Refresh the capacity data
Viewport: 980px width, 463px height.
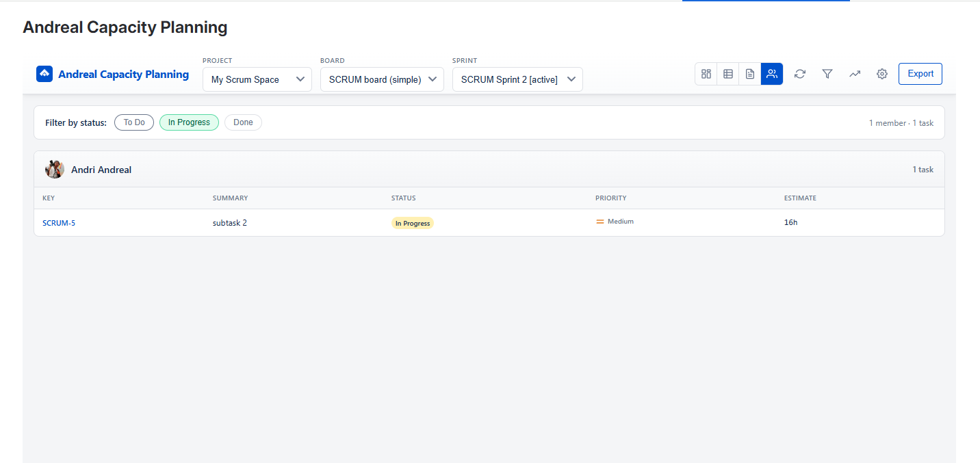pyautogui.click(x=799, y=74)
